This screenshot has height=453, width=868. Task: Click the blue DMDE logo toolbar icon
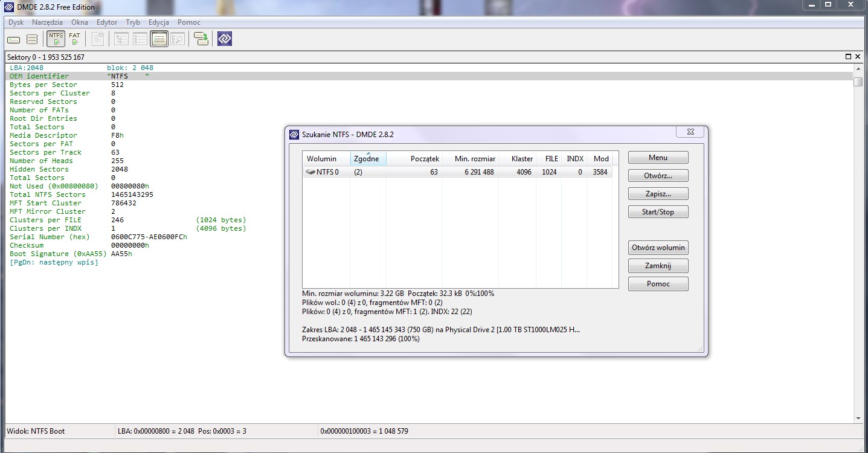click(x=225, y=39)
